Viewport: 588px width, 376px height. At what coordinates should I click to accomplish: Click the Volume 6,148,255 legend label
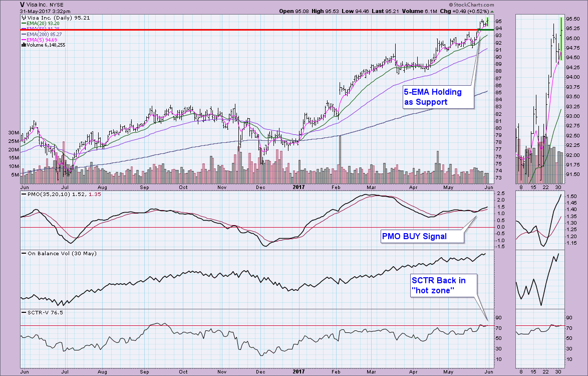click(46, 45)
